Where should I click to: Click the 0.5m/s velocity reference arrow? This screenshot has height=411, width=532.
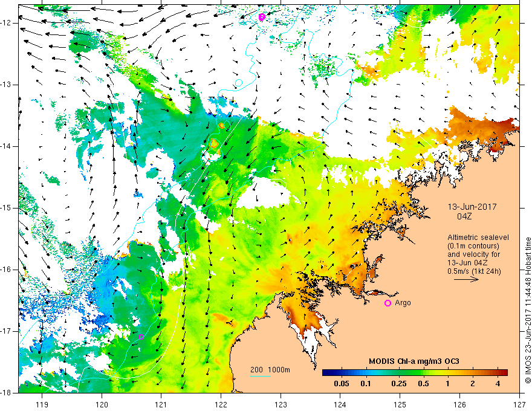(466, 279)
